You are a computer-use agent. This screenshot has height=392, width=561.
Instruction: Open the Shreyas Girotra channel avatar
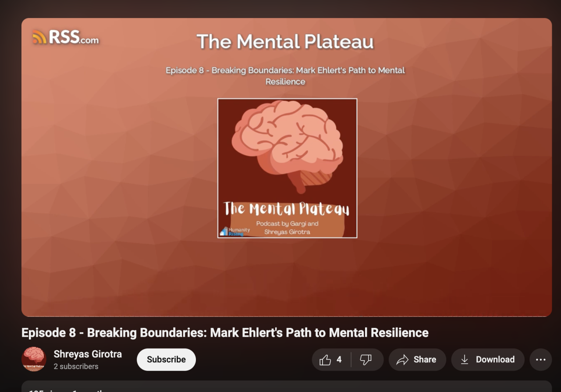pyautogui.click(x=34, y=359)
